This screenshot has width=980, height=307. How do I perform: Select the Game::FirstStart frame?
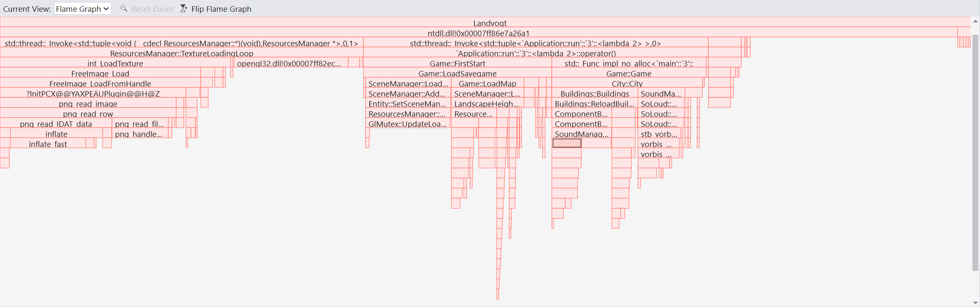(457, 63)
